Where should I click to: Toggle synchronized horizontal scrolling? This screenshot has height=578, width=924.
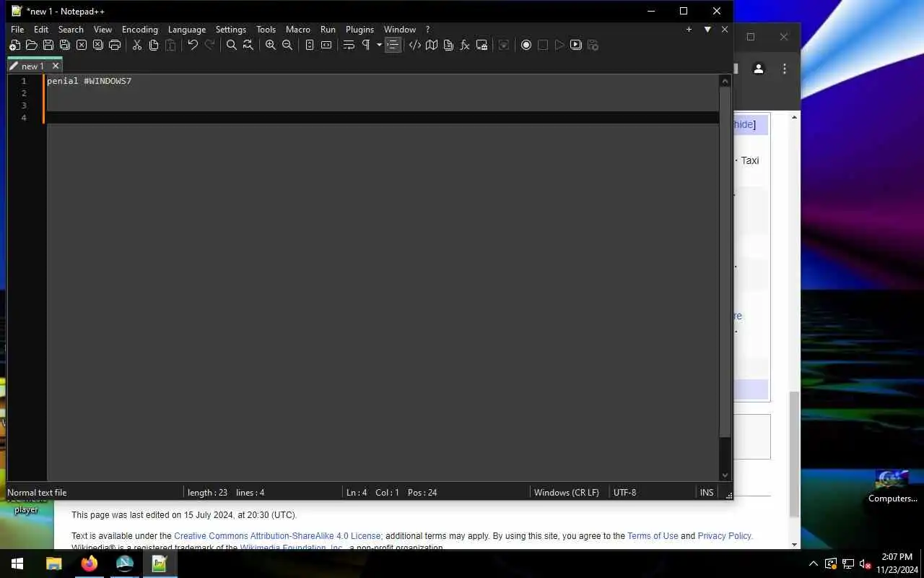[326, 45]
